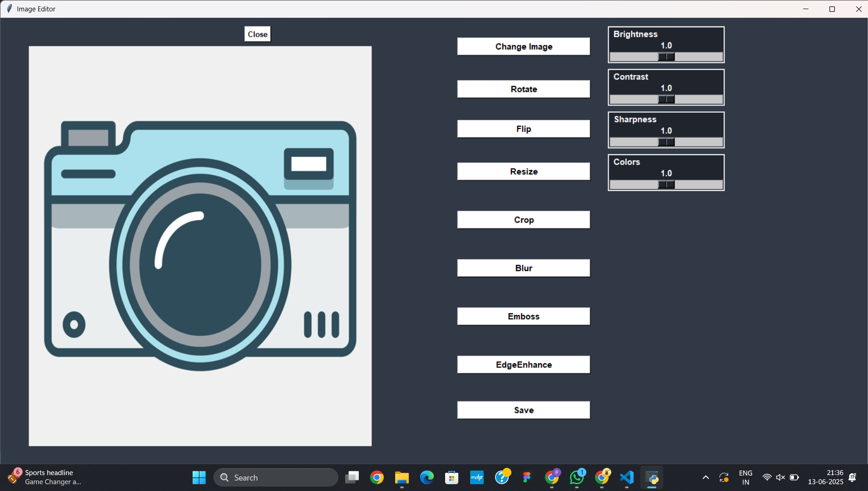Click the Sharpness label
This screenshot has width=868, height=491.
[635, 120]
